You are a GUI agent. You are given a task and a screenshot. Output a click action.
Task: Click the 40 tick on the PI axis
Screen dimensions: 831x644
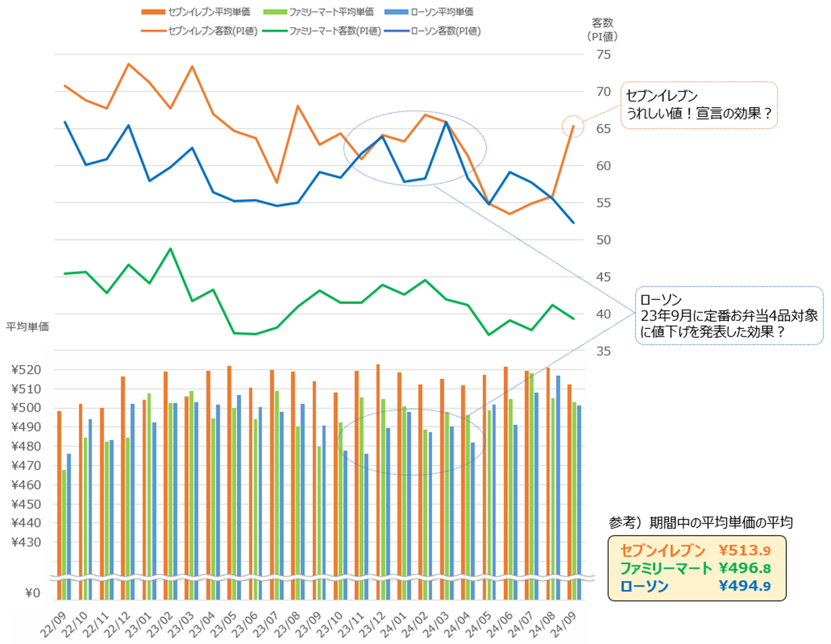click(603, 314)
